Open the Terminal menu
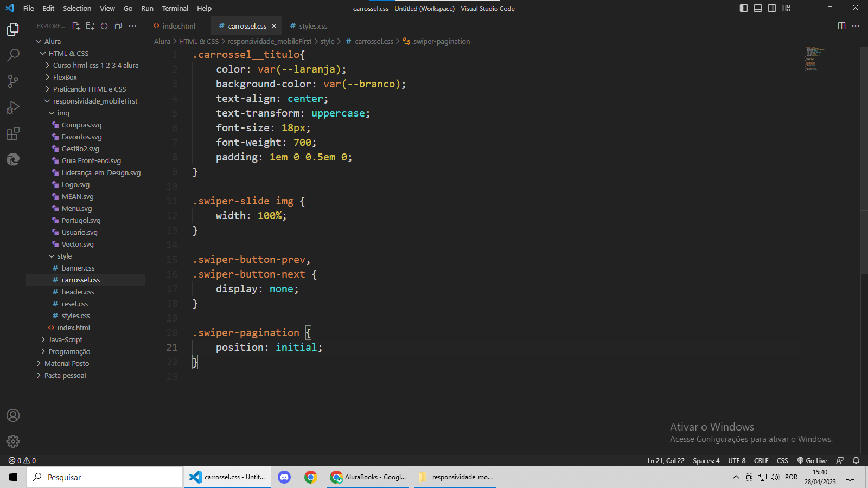 [175, 8]
